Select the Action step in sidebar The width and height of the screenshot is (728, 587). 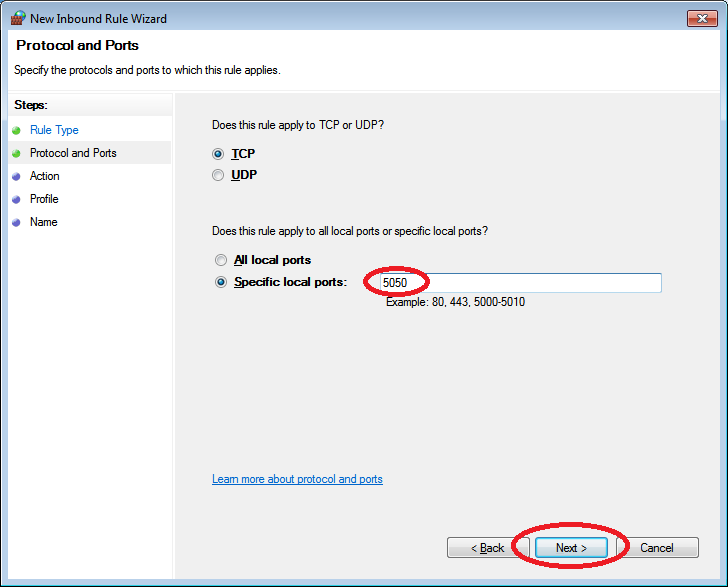45,176
